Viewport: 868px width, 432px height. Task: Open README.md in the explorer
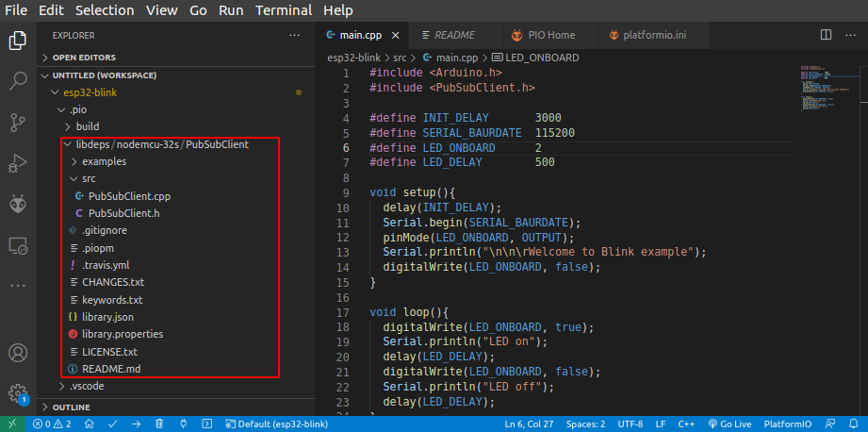click(x=176, y=369)
